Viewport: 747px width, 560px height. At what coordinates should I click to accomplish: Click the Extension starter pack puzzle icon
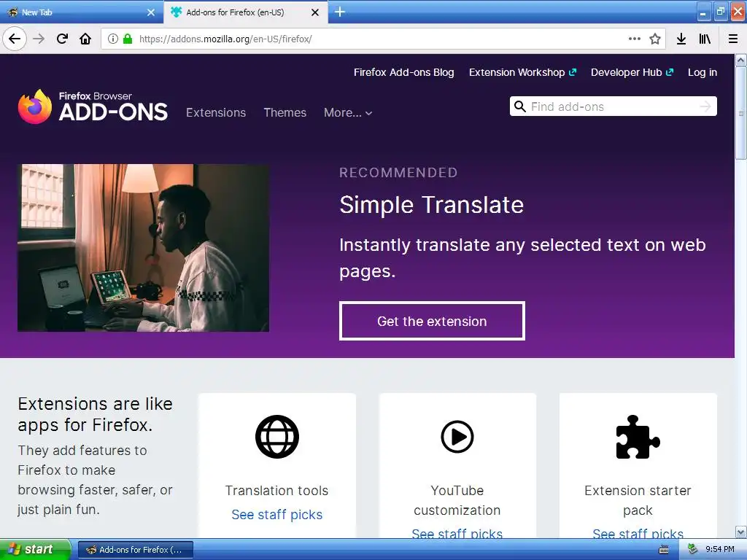coord(638,437)
